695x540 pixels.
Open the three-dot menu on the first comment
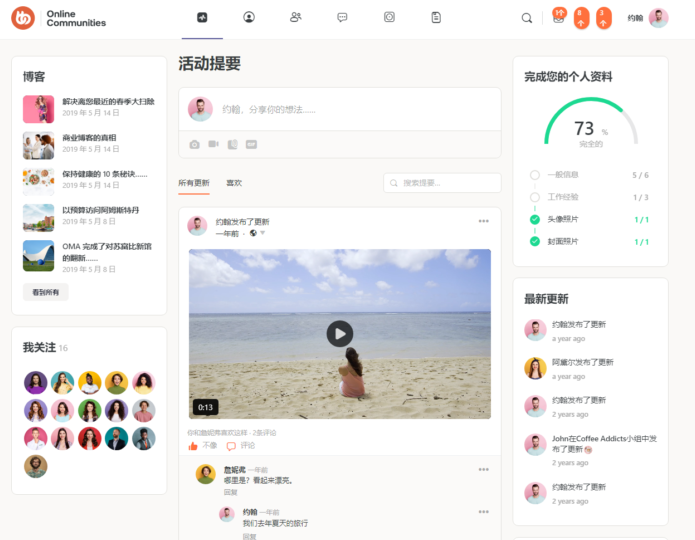coord(483,469)
